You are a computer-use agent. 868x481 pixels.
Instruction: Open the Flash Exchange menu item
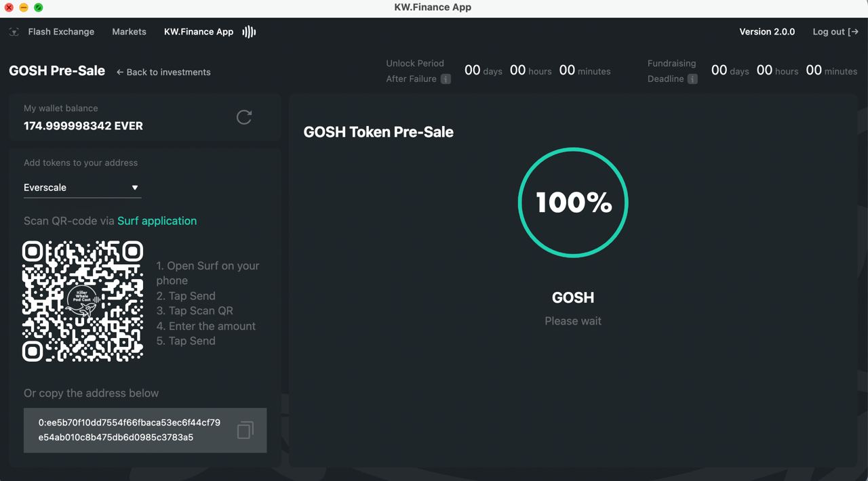click(x=61, y=32)
